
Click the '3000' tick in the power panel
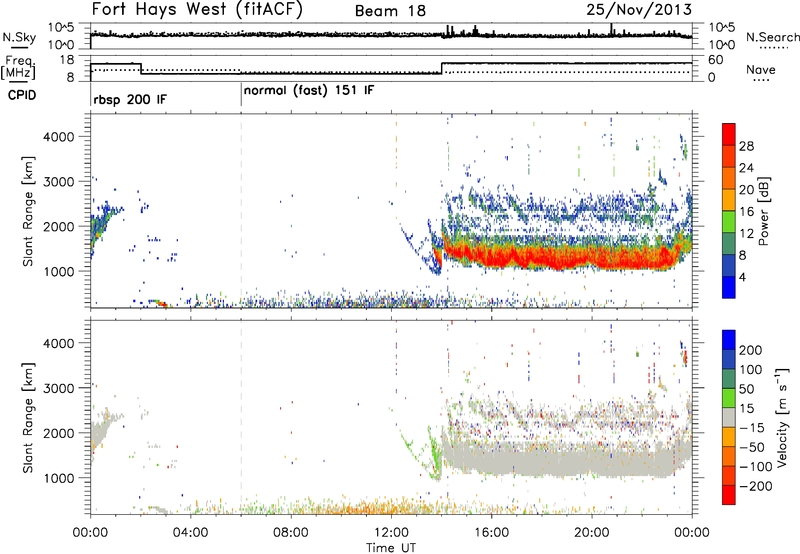58,182
